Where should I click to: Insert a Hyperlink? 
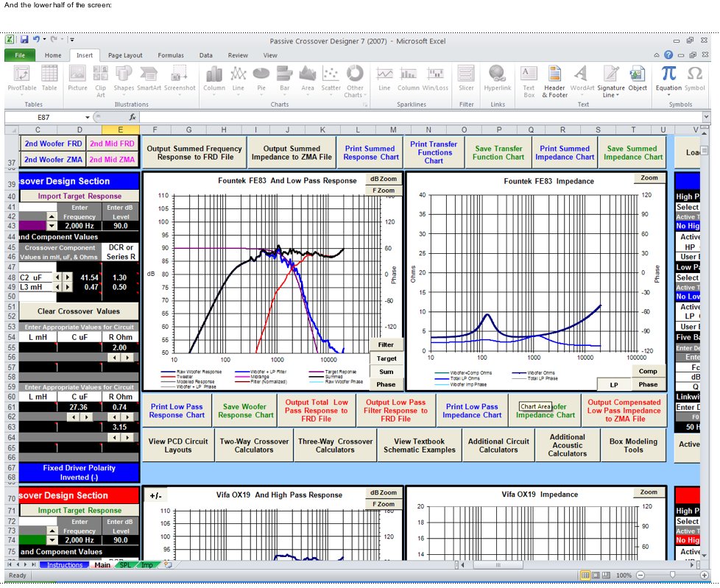pos(497,79)
